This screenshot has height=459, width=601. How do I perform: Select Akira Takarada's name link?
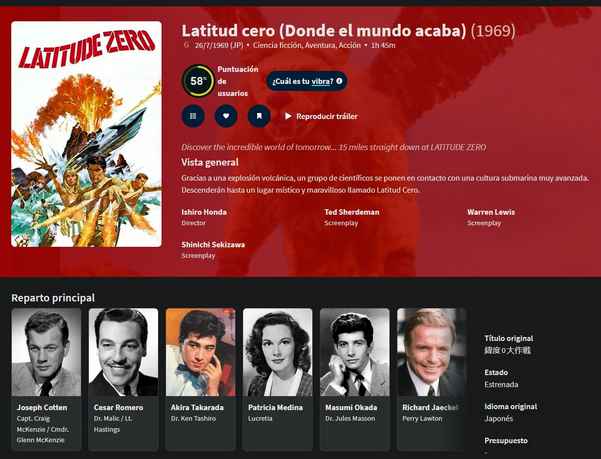pyautogui.click(x=197, y=408)
